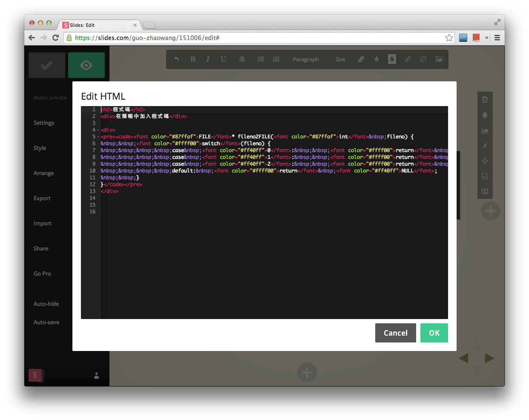Toggle the Auto-hide option in sidebar
The image size is (529, 420).
[x=46, y=304]
